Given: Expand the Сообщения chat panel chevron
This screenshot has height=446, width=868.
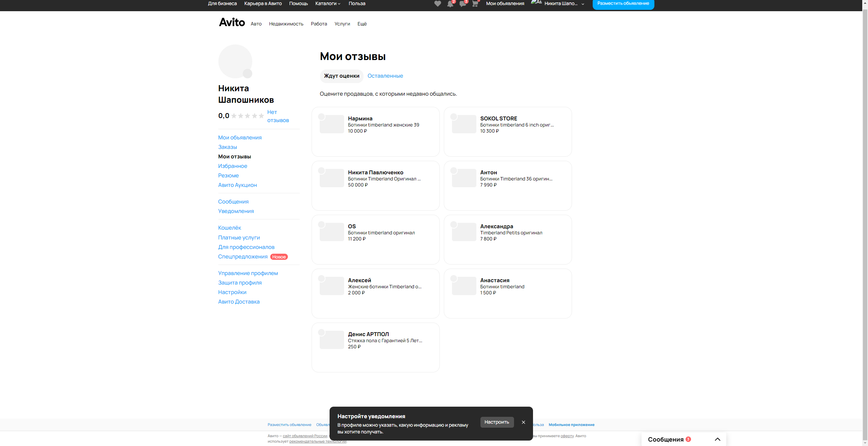Looking at the screenshot, I should click(x=717, y=439).
